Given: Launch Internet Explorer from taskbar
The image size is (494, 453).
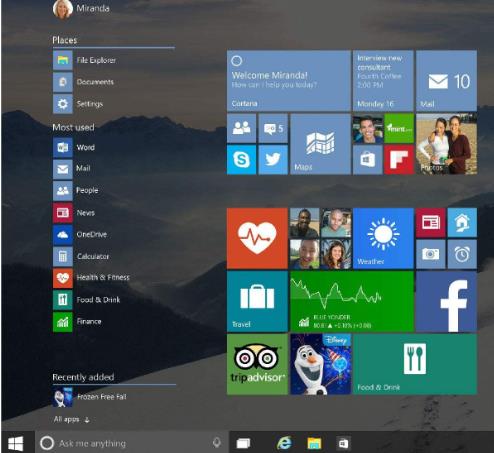Looking at the screenshot, I should (x=284, y=443).
